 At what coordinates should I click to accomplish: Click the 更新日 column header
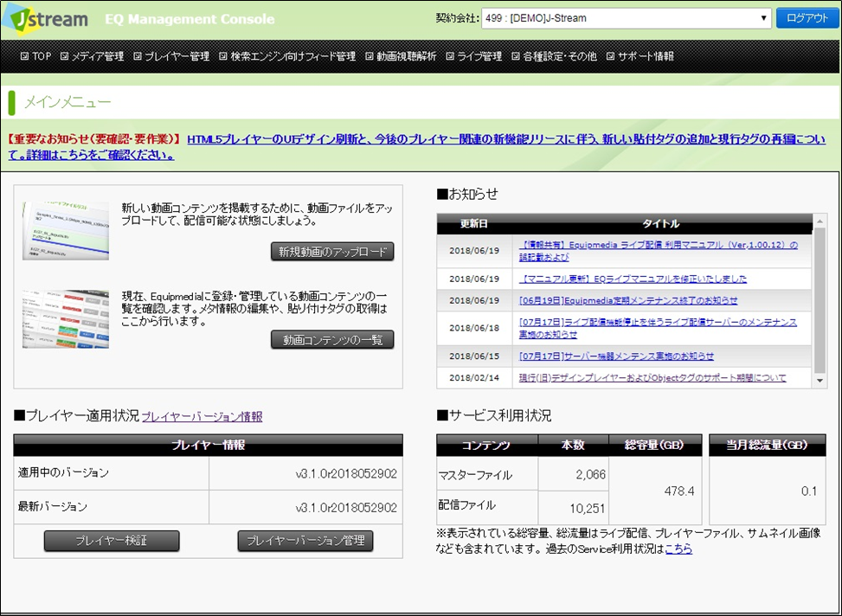point(474,224)
